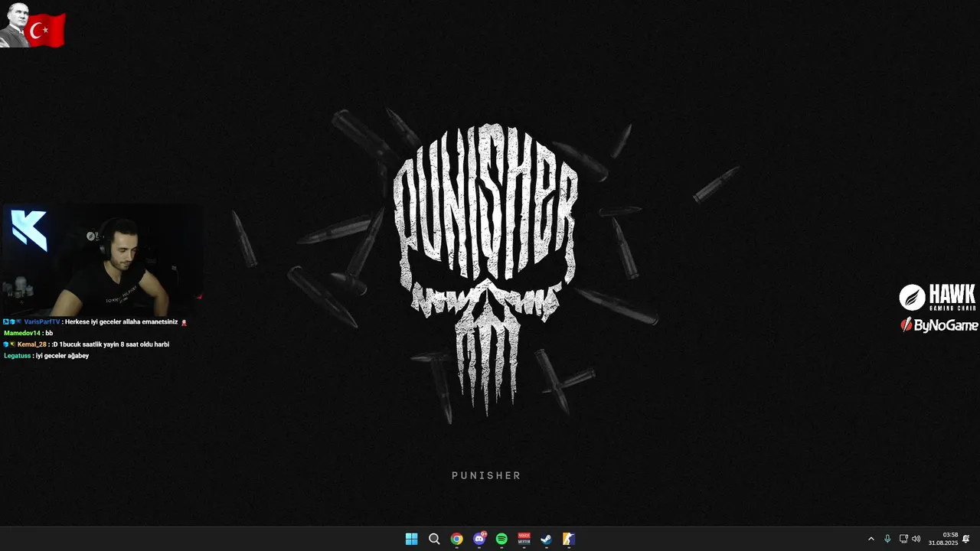Open Spotify from the taskbar
This screenshot has width=980, height=551.
pos(501,539)
